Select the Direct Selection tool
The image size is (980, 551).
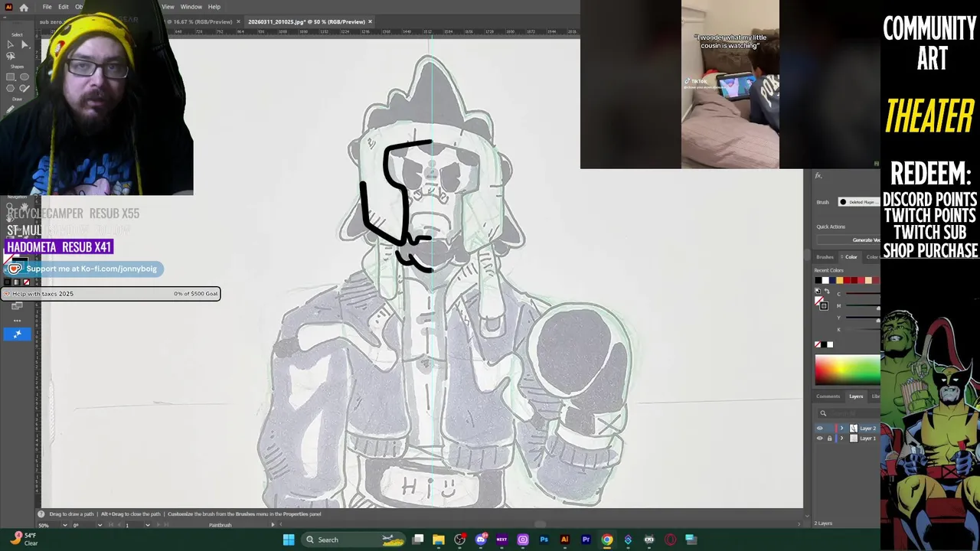coord(24,45)
